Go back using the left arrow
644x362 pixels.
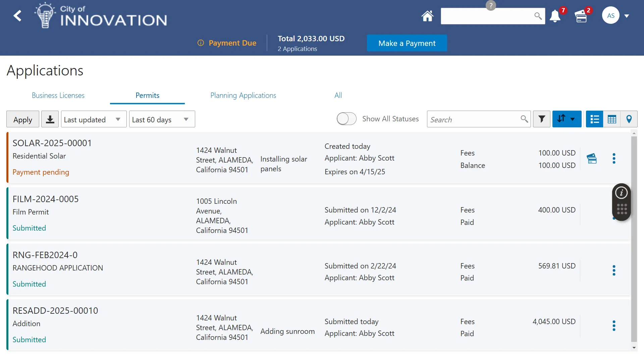click(x=17, y=16)
